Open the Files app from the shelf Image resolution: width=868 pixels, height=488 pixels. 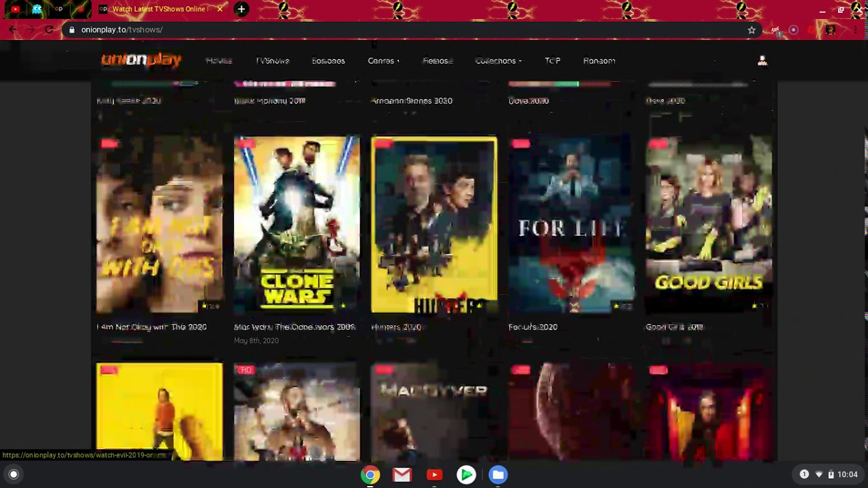498,474
